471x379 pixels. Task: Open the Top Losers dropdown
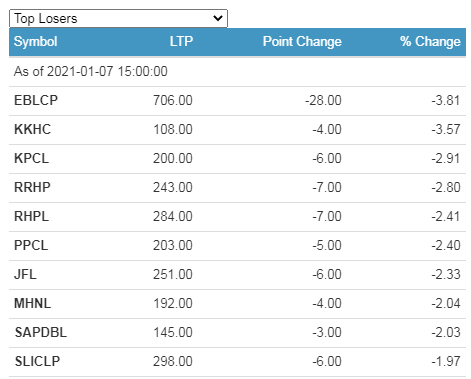118,18
